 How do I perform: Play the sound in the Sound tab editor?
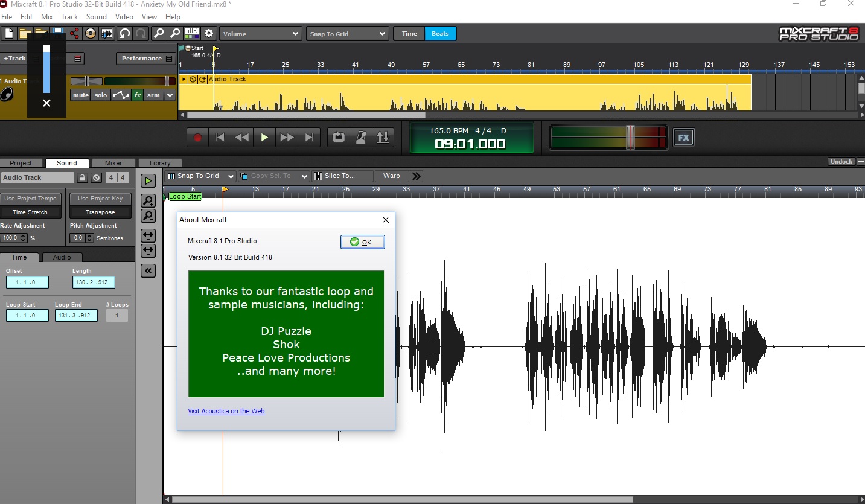[x=148, y=181]
